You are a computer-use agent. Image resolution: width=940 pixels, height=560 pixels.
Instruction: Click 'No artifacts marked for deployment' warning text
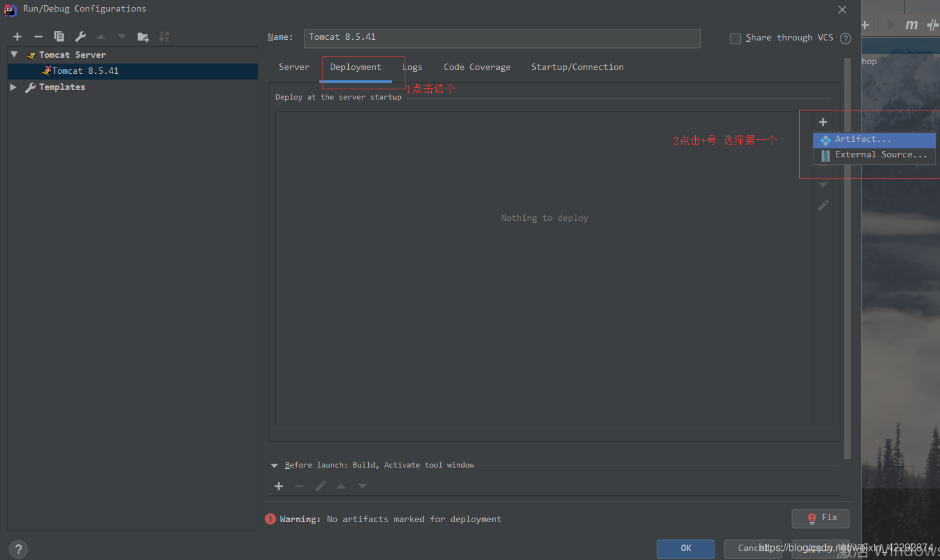(x=414, y=519)
